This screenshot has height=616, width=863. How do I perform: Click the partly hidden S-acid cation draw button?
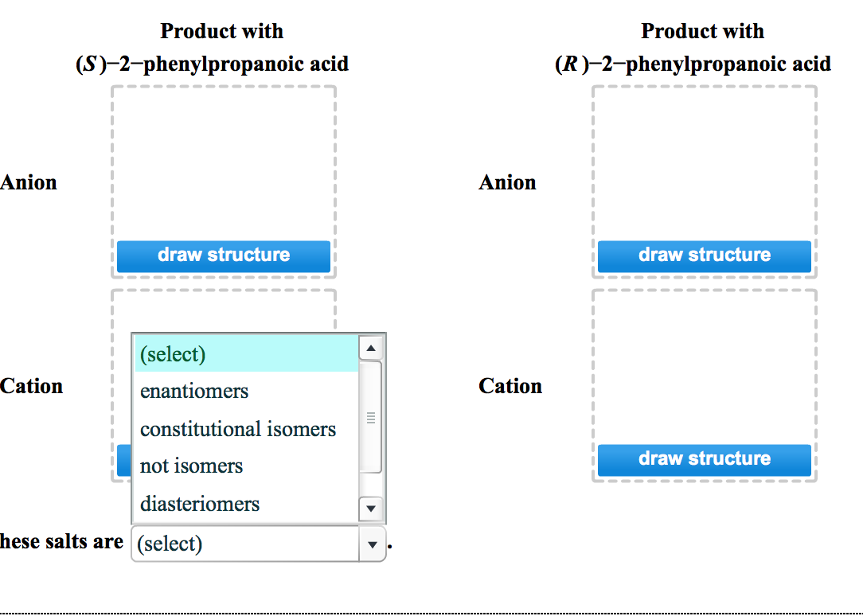click(123, 460)
